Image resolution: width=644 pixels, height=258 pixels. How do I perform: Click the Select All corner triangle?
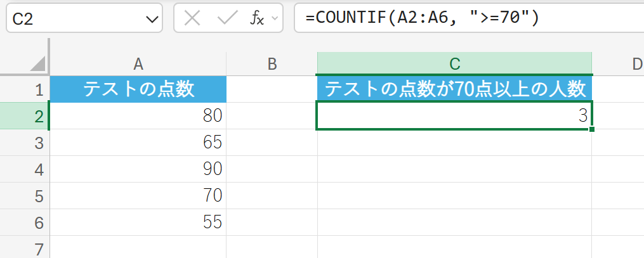(37, 64)
